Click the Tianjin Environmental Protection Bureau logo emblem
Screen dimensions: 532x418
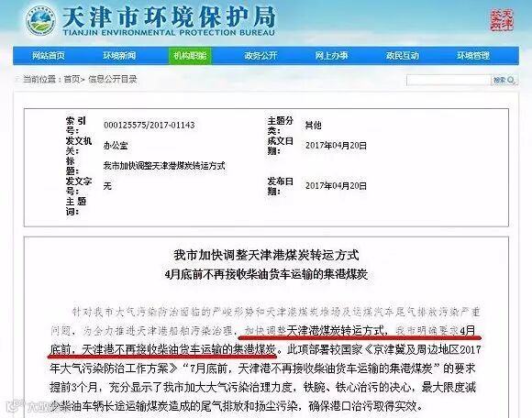point(41,20)
